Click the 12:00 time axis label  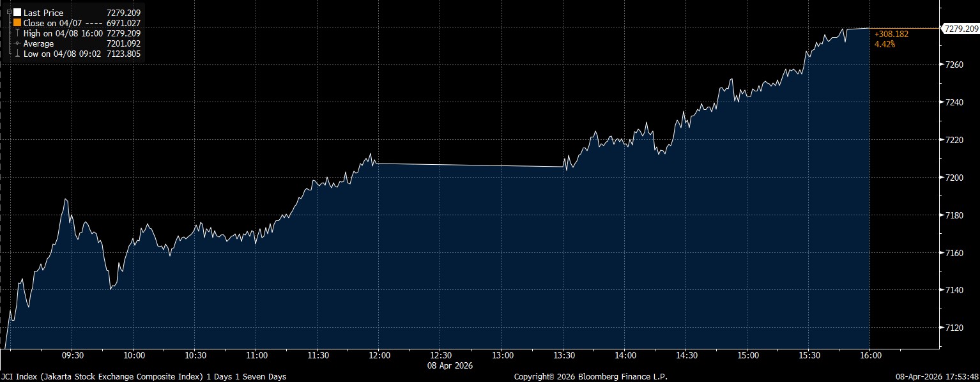tap(379, 355)
